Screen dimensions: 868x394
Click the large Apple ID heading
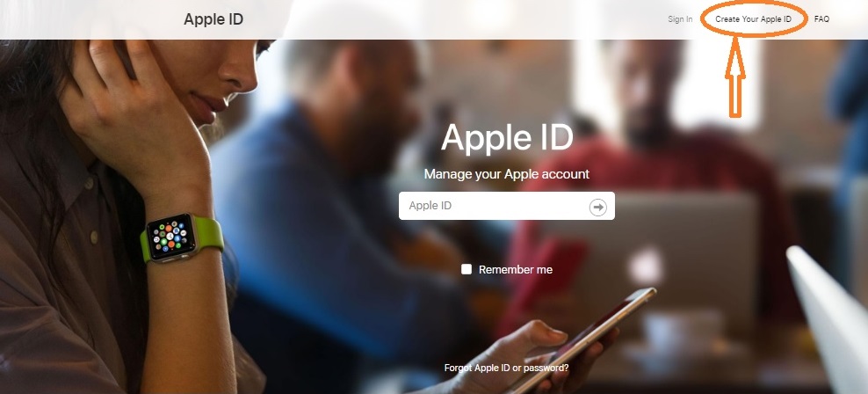[x=507, y=138]
